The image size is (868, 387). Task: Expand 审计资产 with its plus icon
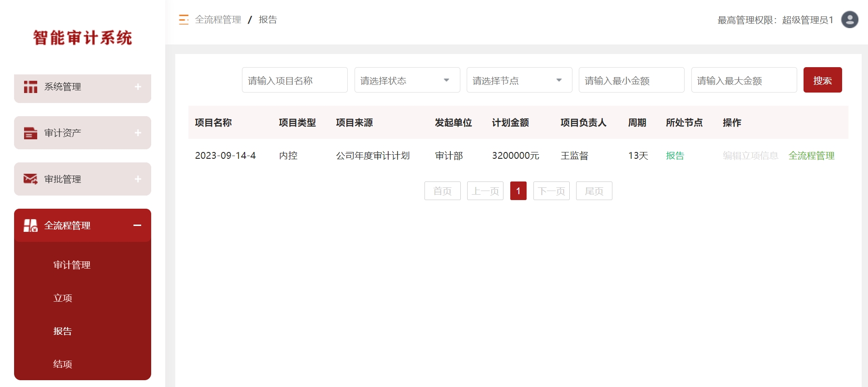(x=138, y=133)
